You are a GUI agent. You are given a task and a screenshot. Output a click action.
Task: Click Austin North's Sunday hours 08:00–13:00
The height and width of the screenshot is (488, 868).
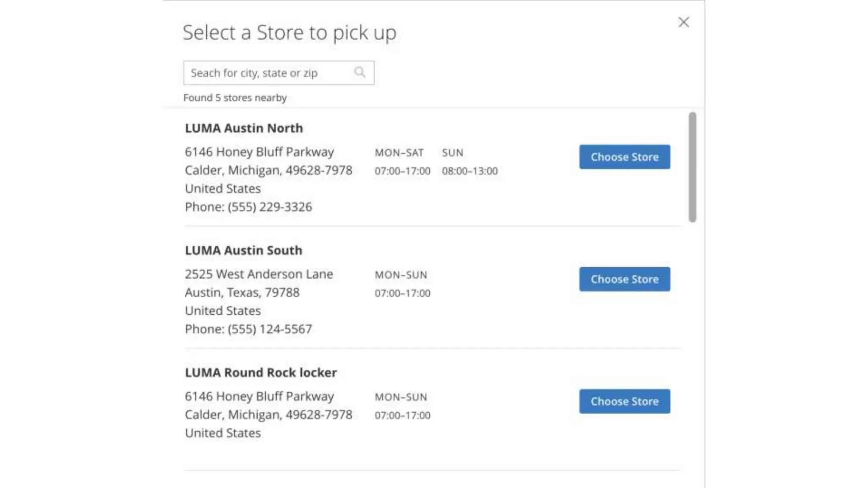[x=470, y=171]
